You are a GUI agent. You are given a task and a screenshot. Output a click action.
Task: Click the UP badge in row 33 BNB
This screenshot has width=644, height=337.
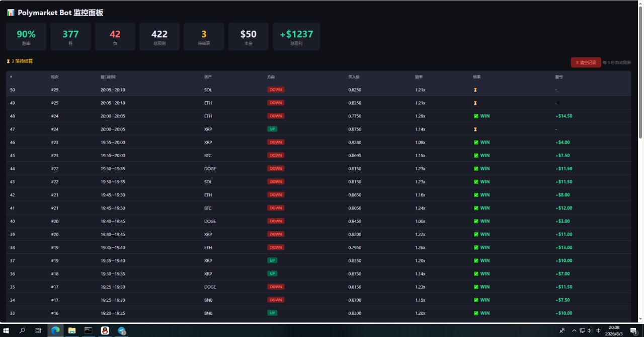(272, 313)
